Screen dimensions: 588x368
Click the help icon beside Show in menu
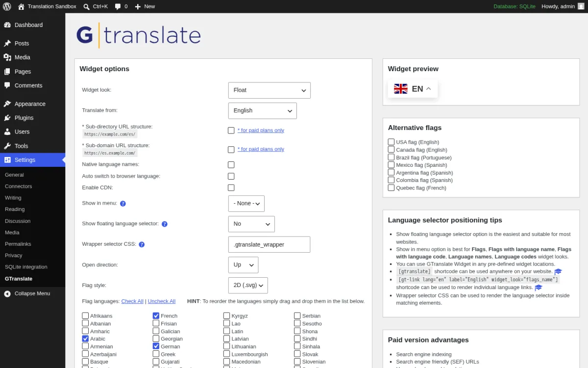pos(123,203)
